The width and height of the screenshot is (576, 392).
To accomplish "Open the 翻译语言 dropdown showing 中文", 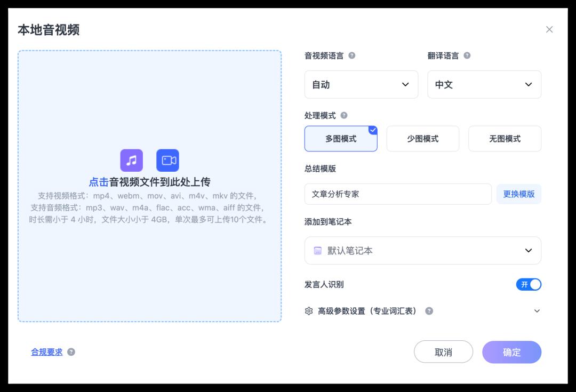I will [x=484, y=84].
